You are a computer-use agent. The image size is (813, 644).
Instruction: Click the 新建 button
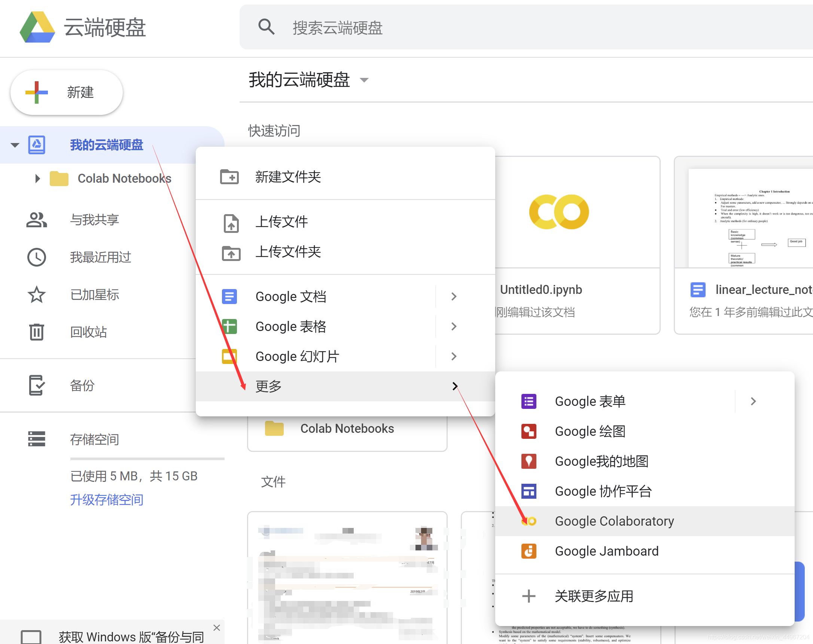click(x=67, y=92)
